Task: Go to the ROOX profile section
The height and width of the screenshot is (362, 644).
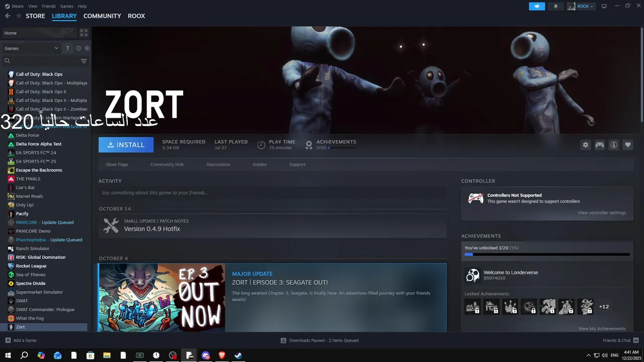Action: (x=136, y=16)
